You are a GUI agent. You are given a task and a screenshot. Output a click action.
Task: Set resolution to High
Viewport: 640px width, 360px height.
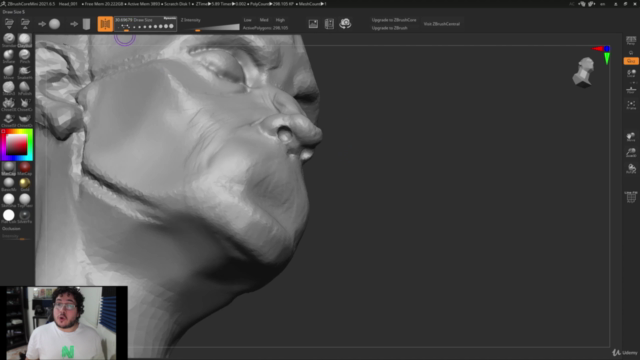click(x=280, y=20)
